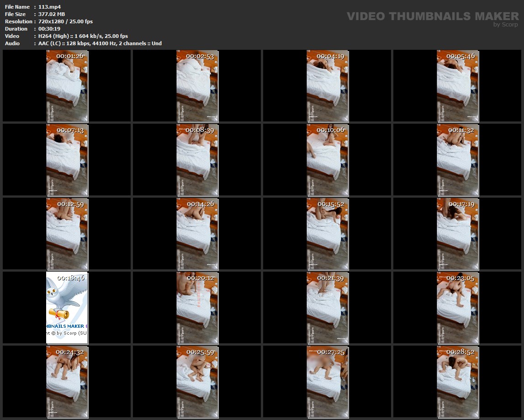Open the frame stamped 00:04:19
524x420 pixels.
[327, 86]
